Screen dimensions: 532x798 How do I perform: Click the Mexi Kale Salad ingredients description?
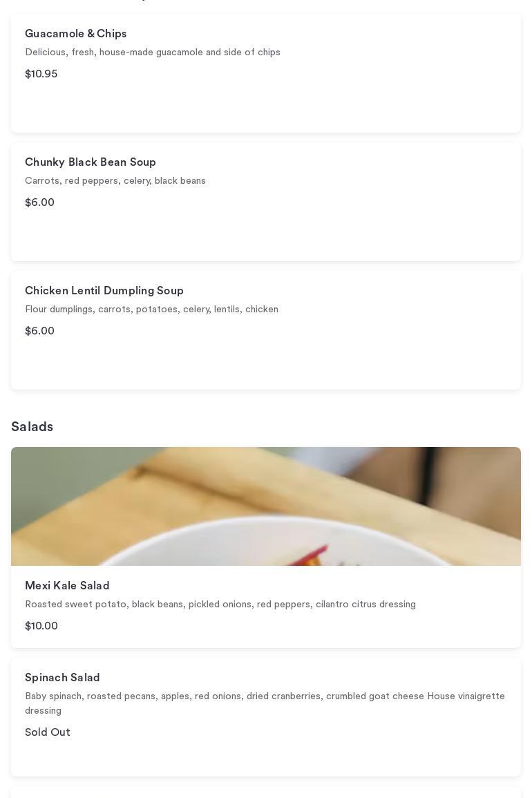[x=220, y=605]
